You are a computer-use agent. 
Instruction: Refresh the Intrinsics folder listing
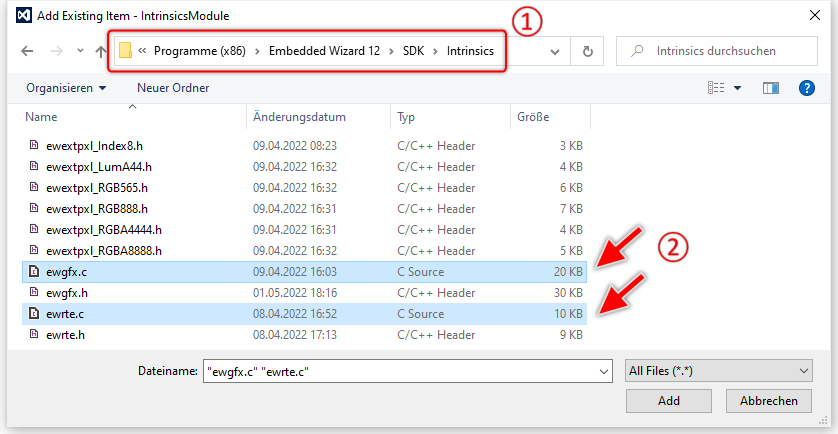tap(588, 51)
